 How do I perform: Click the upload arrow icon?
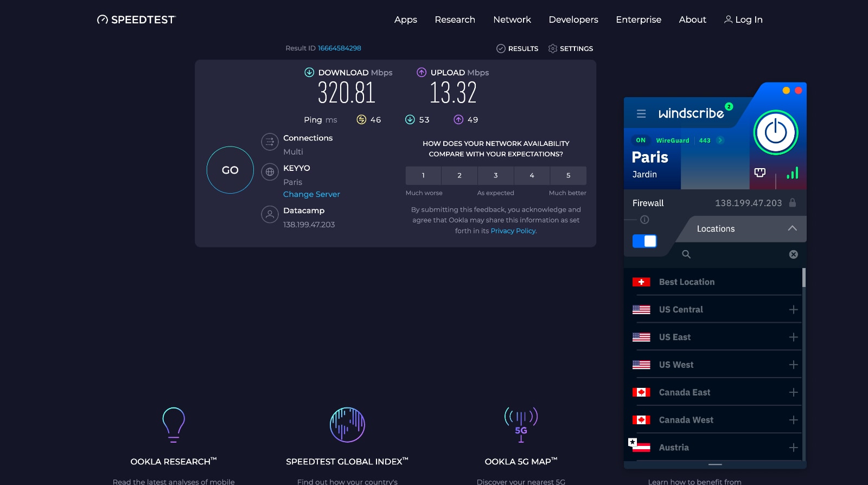pyautogui.click(x=422, y=72)
